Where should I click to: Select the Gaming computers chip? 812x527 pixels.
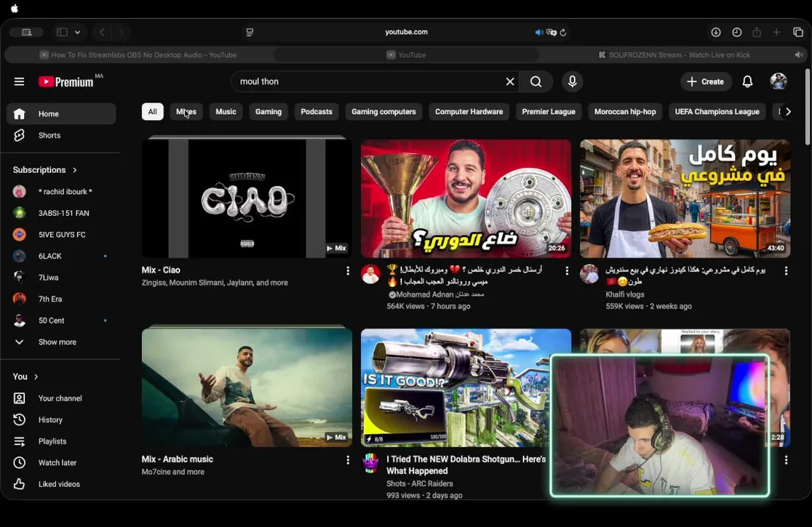click(384, 112)
